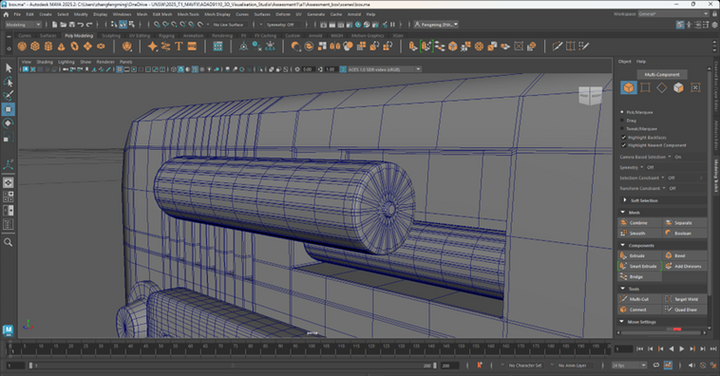Viewport: 720px width, 376px height.
Task: Click the Open Scene folder icon
Action: [x=63, y=25]
